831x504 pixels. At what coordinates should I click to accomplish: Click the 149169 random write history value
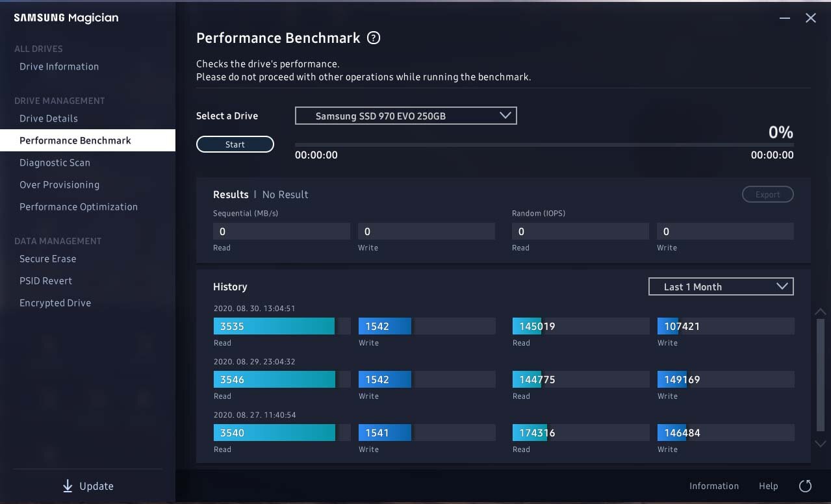[x=682, y=379]
